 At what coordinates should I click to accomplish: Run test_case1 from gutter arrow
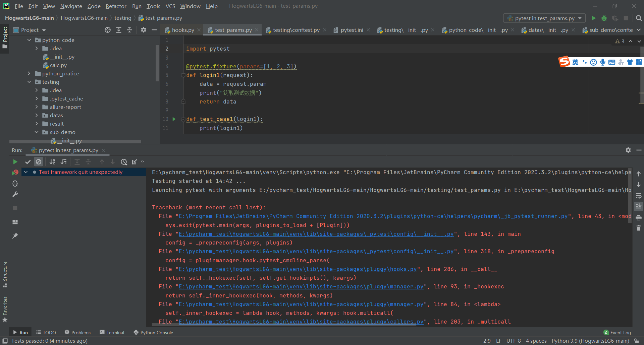(174, 119)
